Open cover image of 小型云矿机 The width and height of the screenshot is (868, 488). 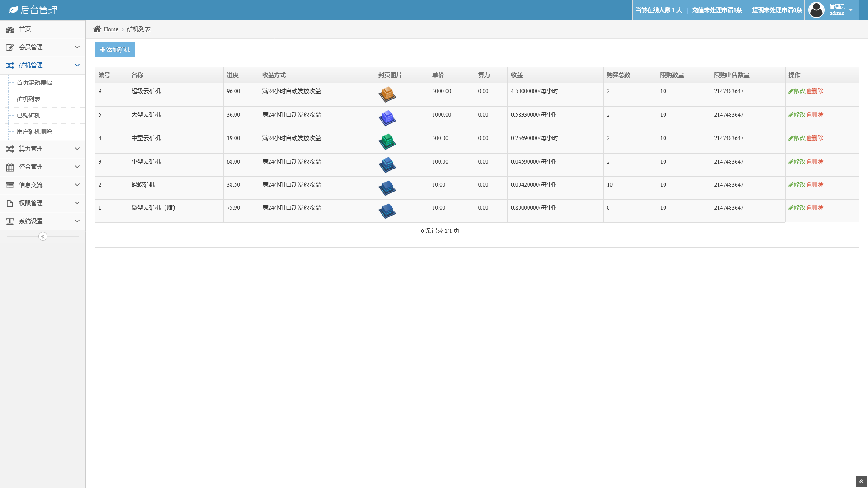[x=387, y=165]
